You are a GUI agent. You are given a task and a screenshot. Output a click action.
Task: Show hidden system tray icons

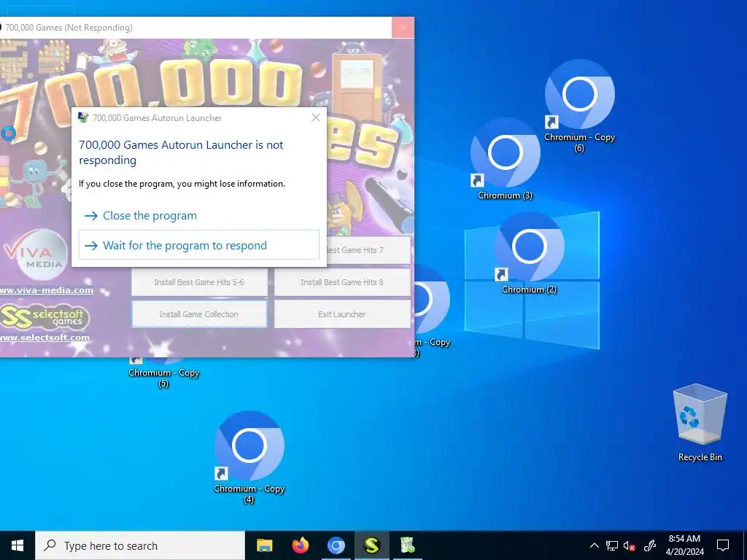click(594, 545)
